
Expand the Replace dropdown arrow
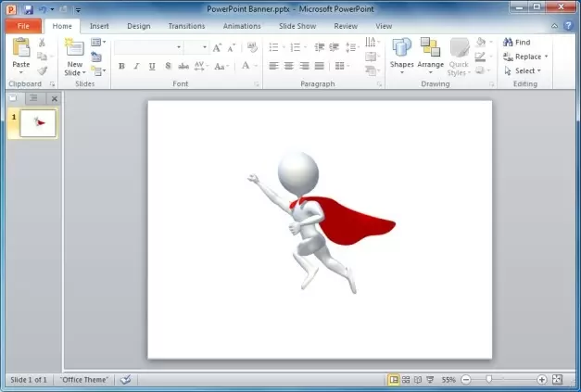(546, 57)
